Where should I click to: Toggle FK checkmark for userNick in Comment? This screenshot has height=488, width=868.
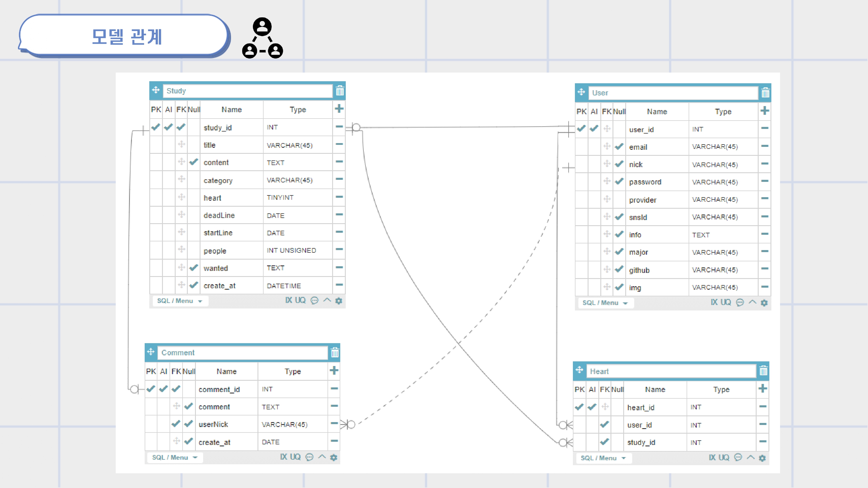click(176, 424)
